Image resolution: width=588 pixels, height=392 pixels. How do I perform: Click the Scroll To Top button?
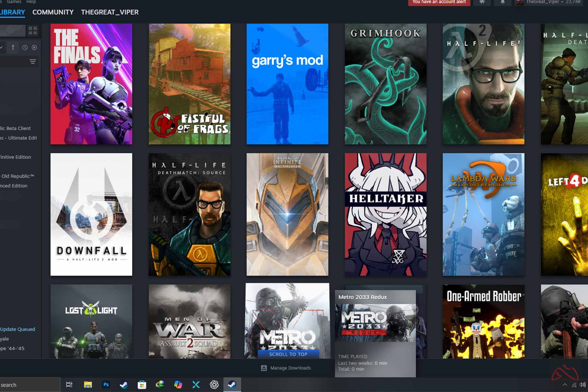click(x=288, y=354)
